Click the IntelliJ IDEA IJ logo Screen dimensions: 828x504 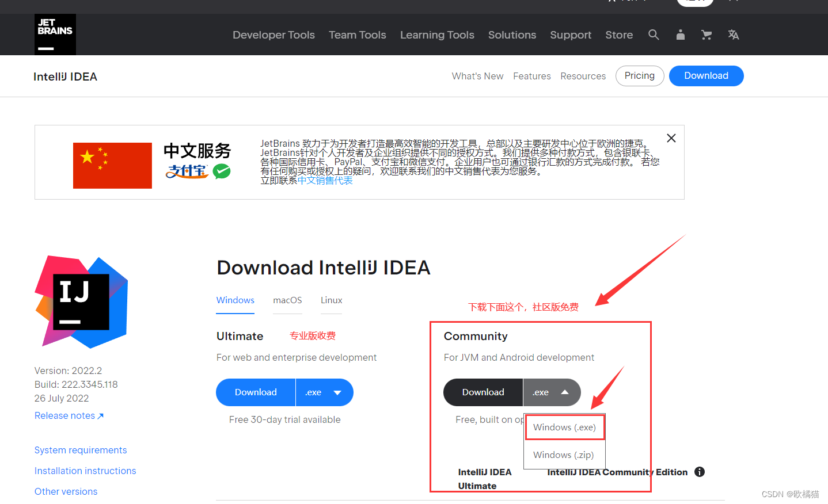[81, 301]
